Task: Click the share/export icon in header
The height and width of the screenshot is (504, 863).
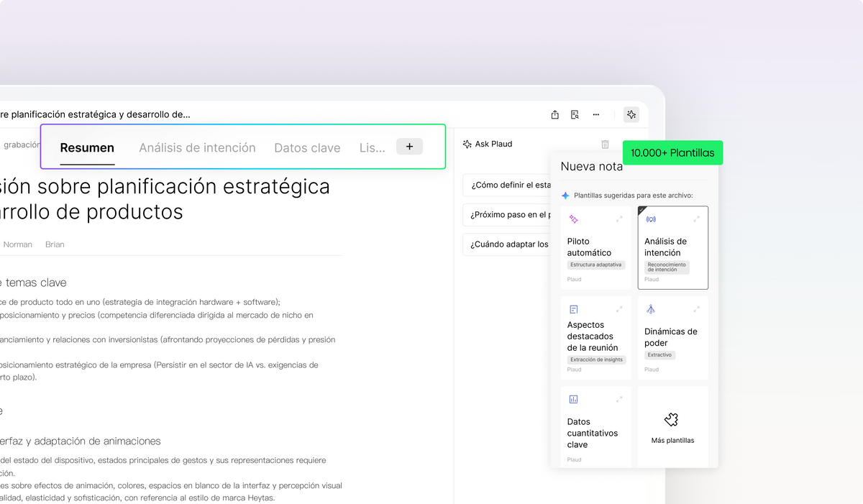Action: tap(555, 114)
